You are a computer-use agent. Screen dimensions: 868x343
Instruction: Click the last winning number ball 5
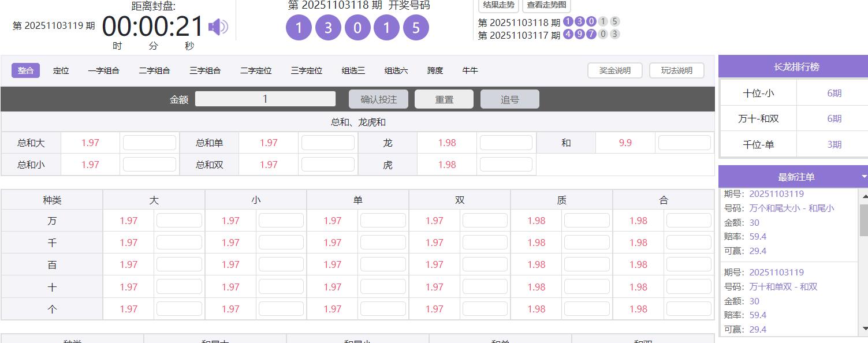(x=416, y=28)
